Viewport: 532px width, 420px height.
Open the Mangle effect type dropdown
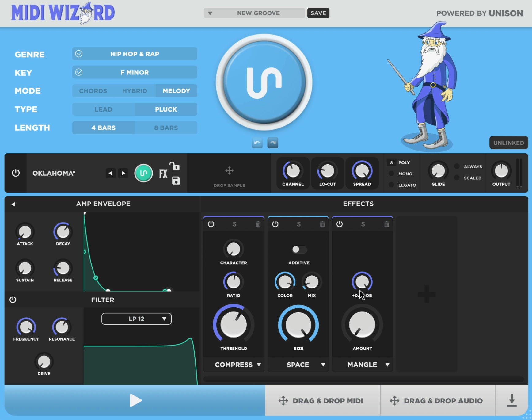[363, 365]
